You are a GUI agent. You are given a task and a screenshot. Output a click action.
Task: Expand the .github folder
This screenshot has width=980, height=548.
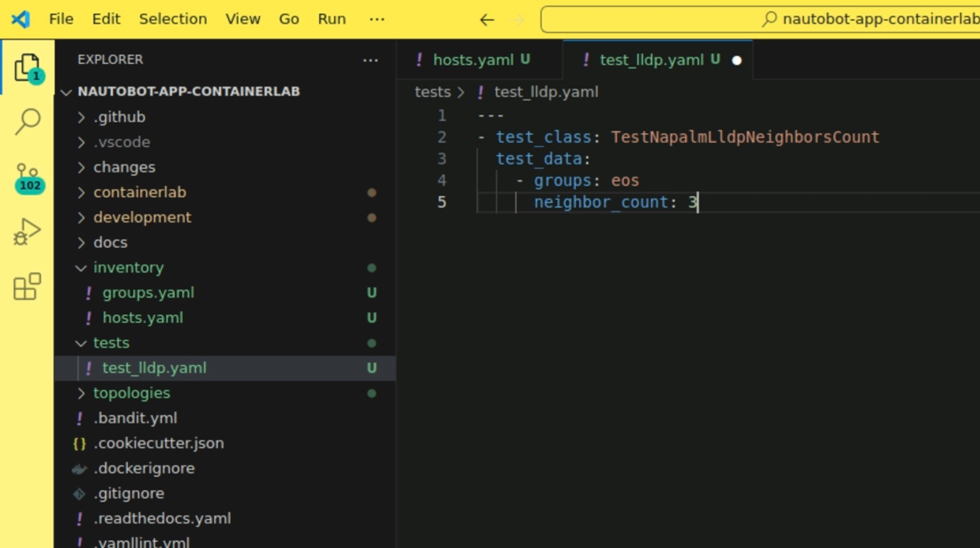(x=119, y=117)
